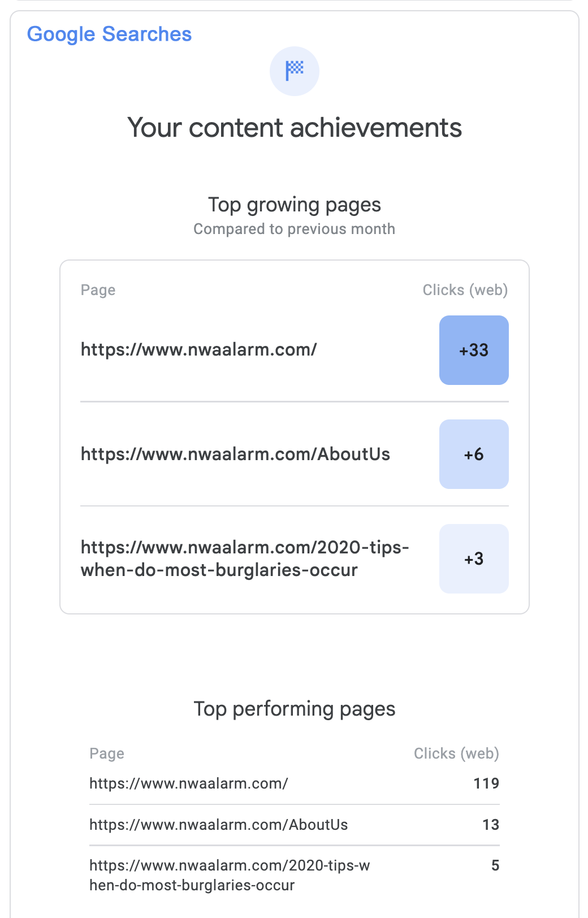Viewport: 588px width, 918px height.
Task: Open nwaalarm.com homepage in top performing pages
Action: coord(188,783)
